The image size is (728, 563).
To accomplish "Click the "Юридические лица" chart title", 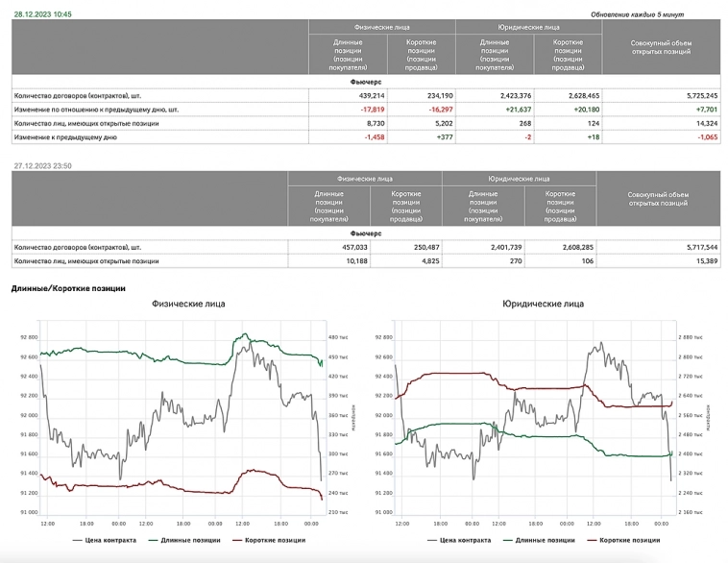I will pyautogui.click(x=542, y=305).
